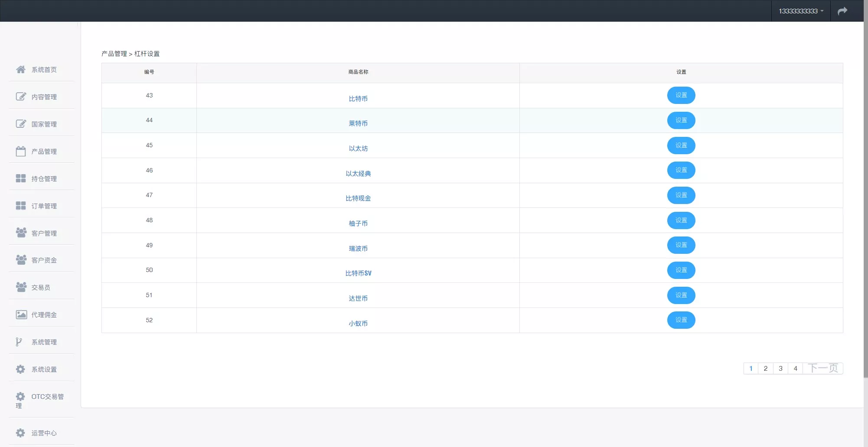
Task: Go to page 3 in pagination
Action: (780, 369)
